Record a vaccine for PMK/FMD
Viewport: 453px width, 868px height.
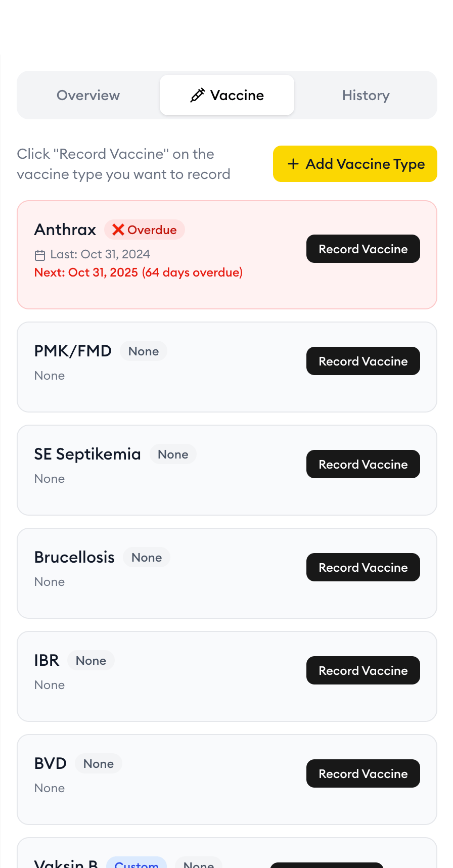pos(363,361)
